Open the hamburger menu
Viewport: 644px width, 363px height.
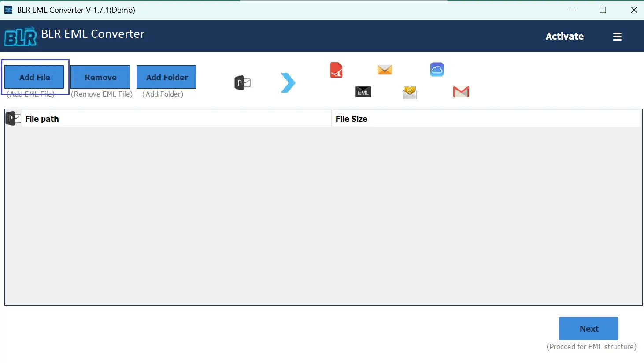(617, 37)
